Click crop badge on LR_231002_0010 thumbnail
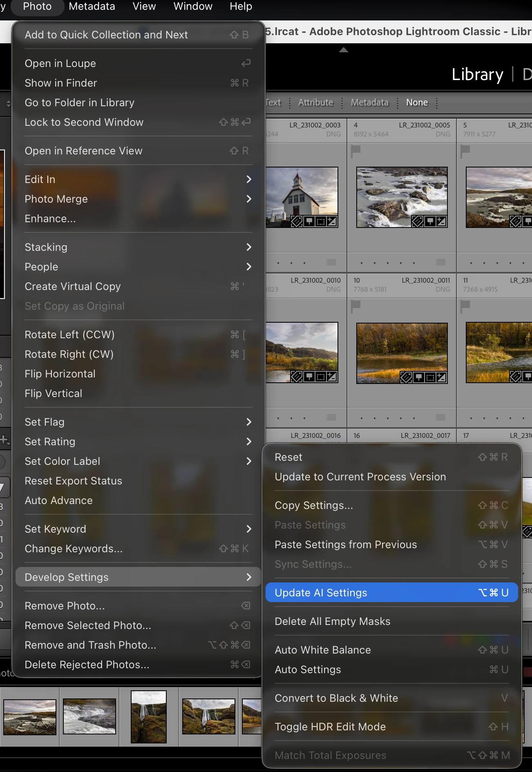The width and height of the screenshot is (532, 772). (x=321, y=377)
